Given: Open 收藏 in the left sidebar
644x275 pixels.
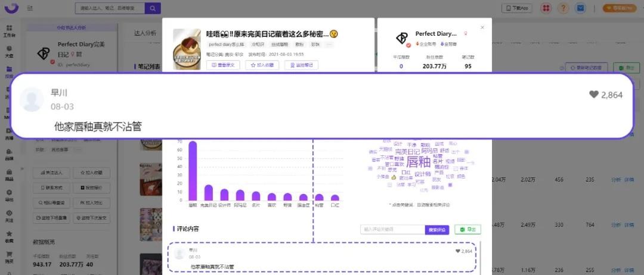Looking at the screenshot, I should pos(9,236).
